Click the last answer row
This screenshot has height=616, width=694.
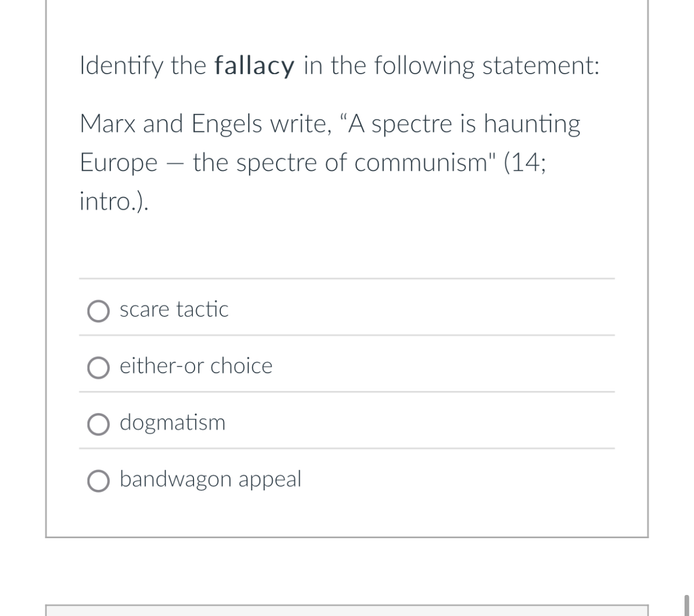(347, 479)
